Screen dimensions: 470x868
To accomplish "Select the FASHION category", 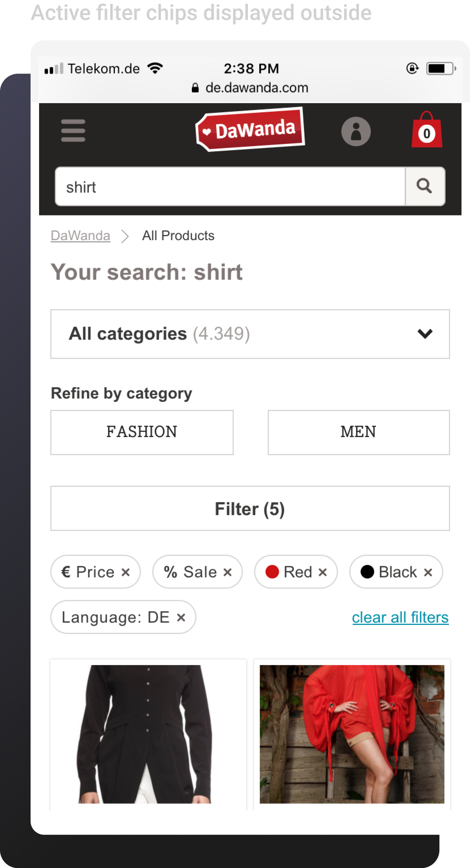I will (142, 432).
